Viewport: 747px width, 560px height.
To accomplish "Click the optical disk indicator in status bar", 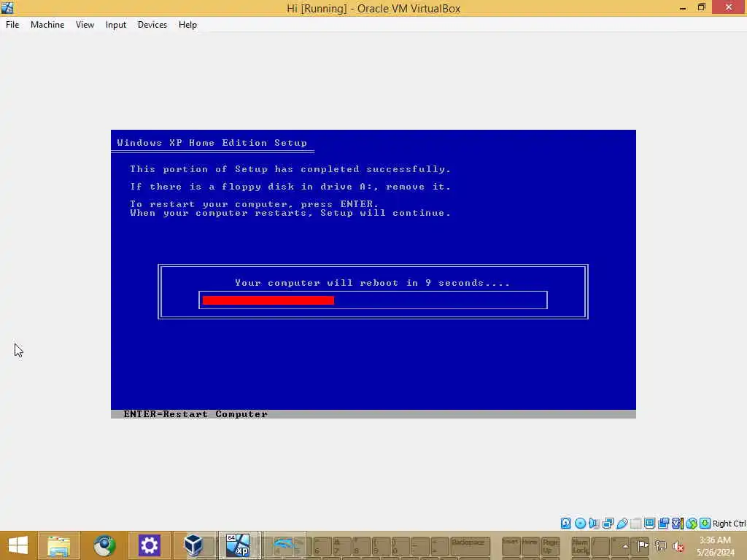I will pos(580,524).
